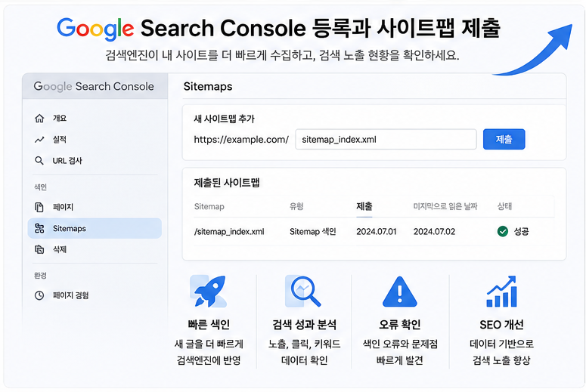
Task: Click the SEO 개선 feature title
Action: [x=501, y=325]
